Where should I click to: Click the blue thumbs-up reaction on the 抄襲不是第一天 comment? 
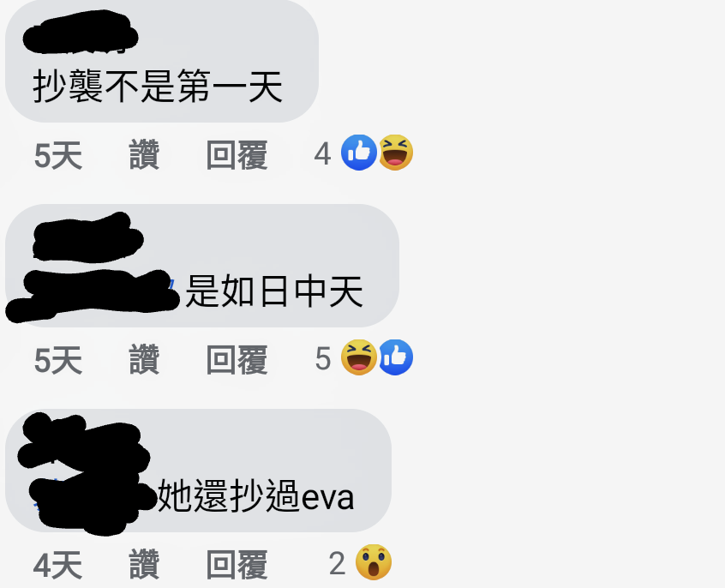[359, 153]
